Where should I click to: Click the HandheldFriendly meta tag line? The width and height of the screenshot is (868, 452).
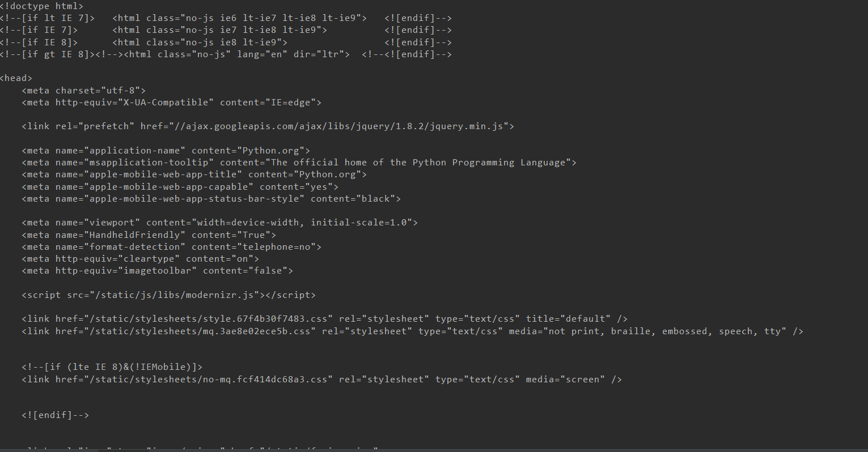149,235
